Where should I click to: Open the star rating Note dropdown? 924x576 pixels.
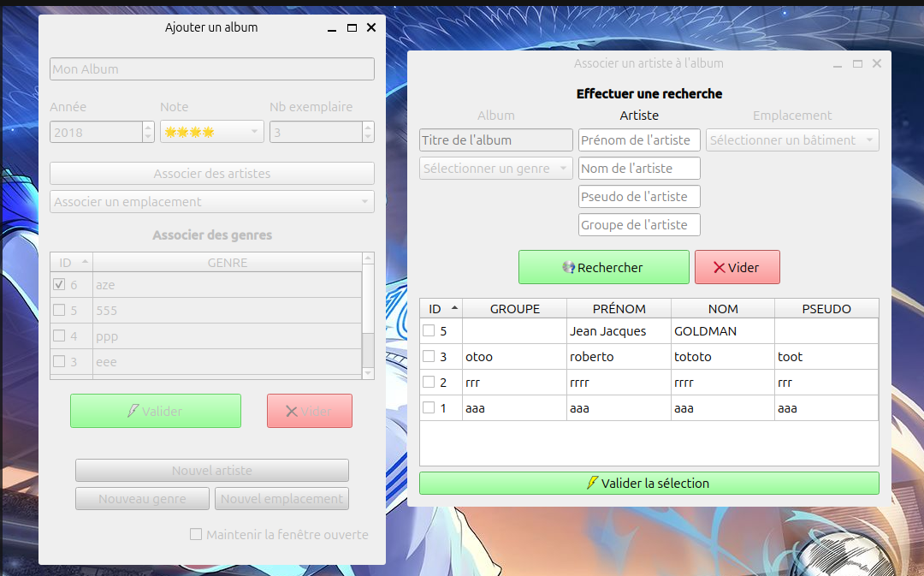[x=211, y=132]
